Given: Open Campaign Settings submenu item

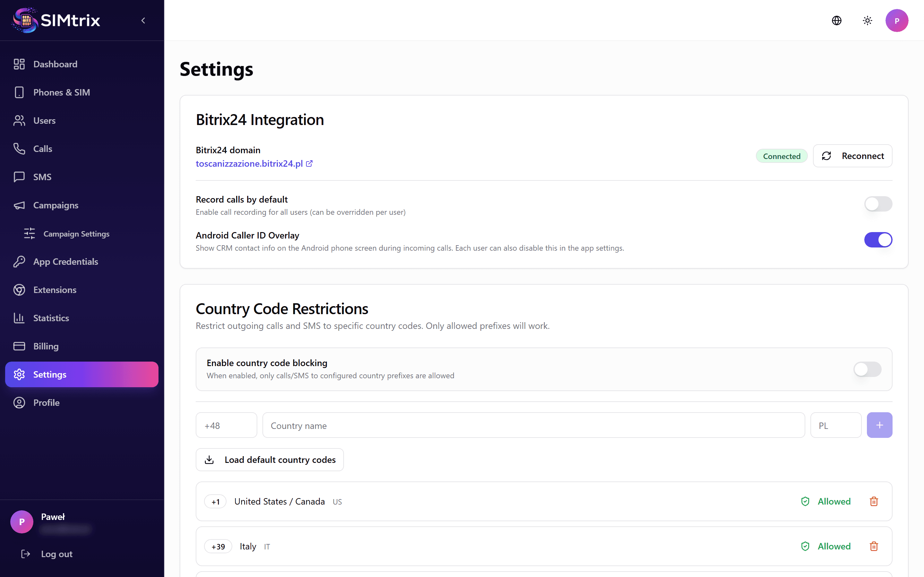Looking at the screenshot, I should 76,234.
